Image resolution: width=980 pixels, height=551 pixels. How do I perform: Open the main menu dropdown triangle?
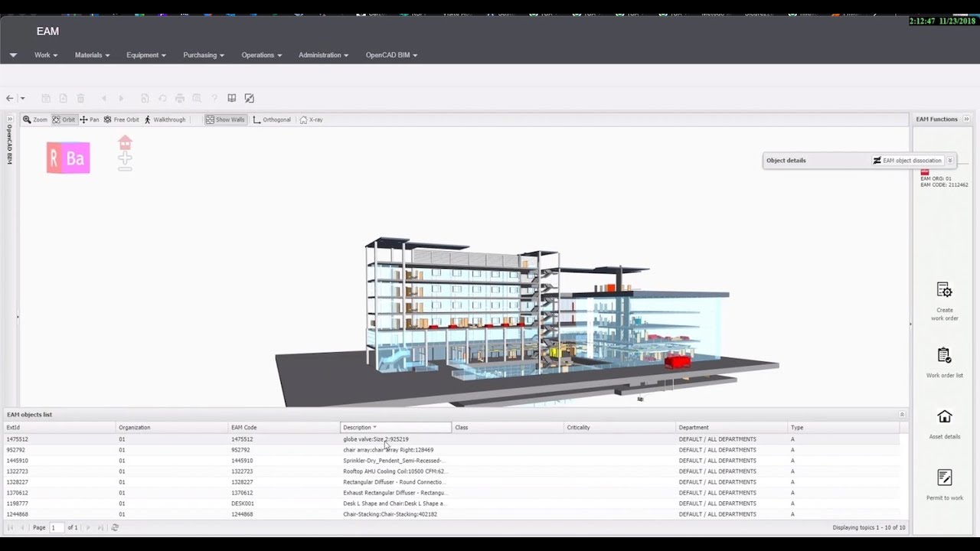pyautogui.click(x=13, y=55)
